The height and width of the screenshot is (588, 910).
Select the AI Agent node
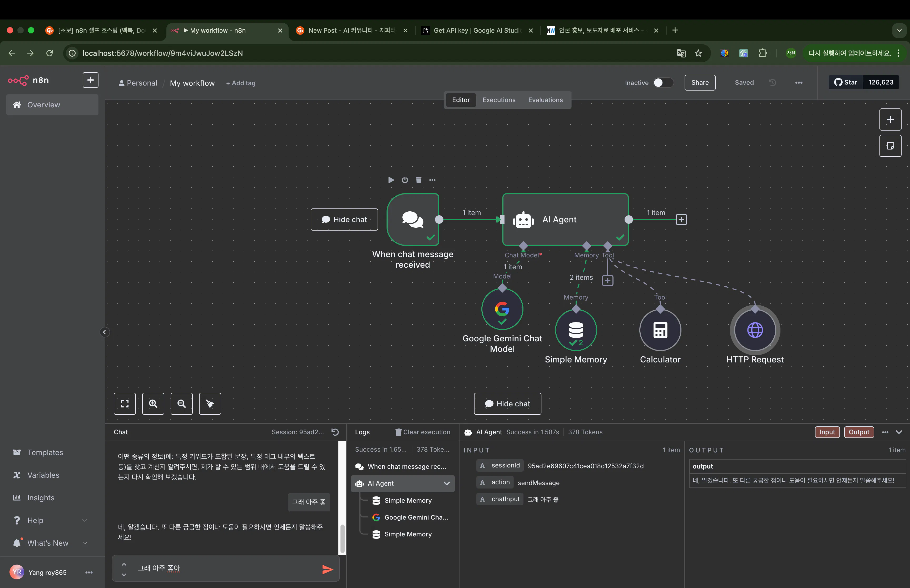(566, 220)
